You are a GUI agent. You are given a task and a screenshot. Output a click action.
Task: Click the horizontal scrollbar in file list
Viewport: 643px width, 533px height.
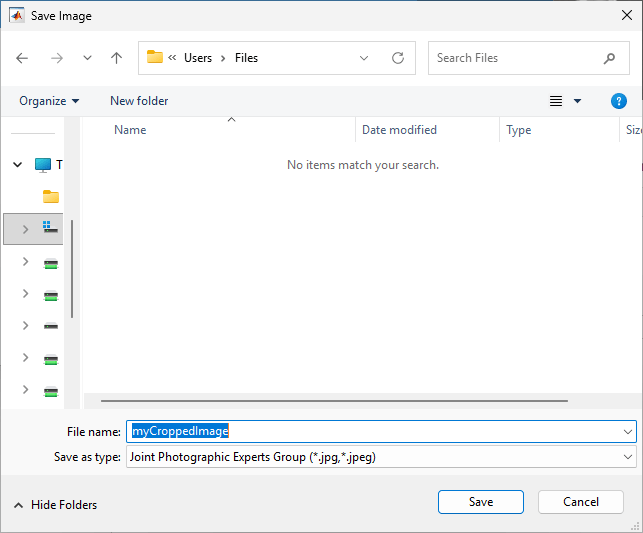tap(330, 401)
